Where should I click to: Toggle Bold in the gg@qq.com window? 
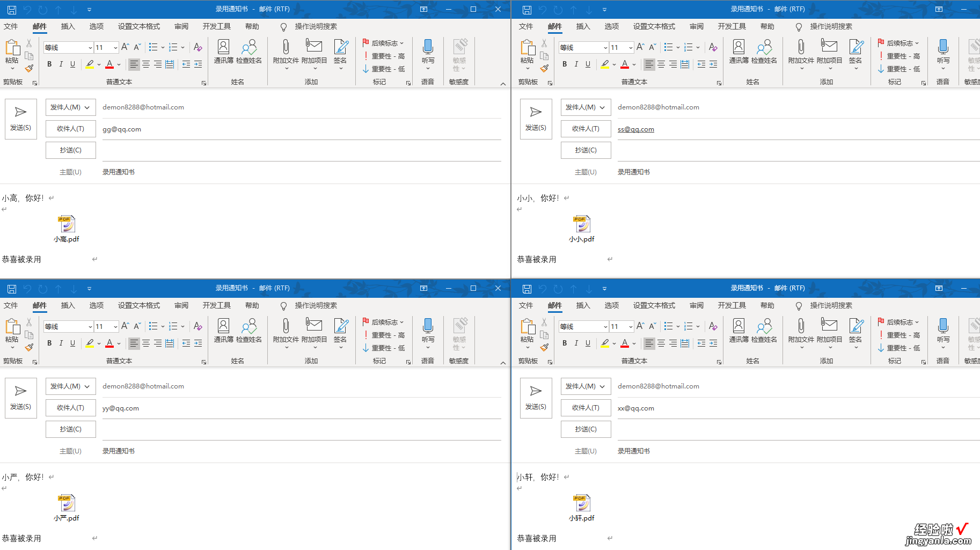[x=49, y=64]
